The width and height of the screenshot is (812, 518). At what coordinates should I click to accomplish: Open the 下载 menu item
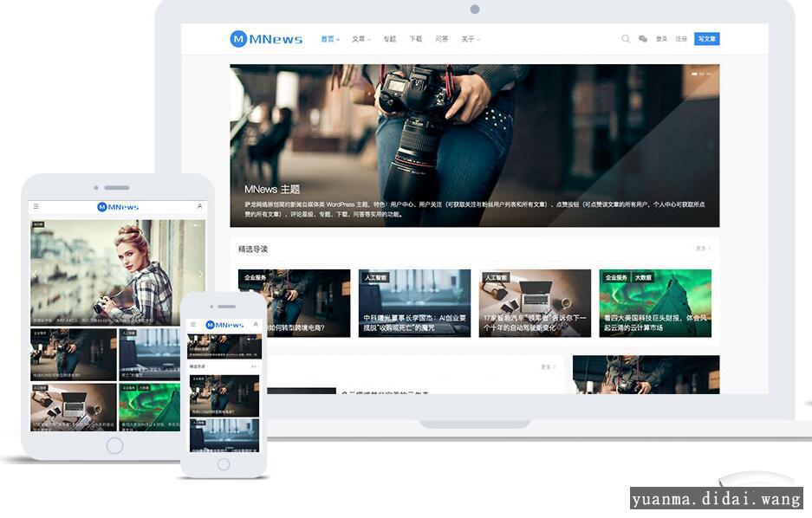pyautogui.click(x=415, y=39)
